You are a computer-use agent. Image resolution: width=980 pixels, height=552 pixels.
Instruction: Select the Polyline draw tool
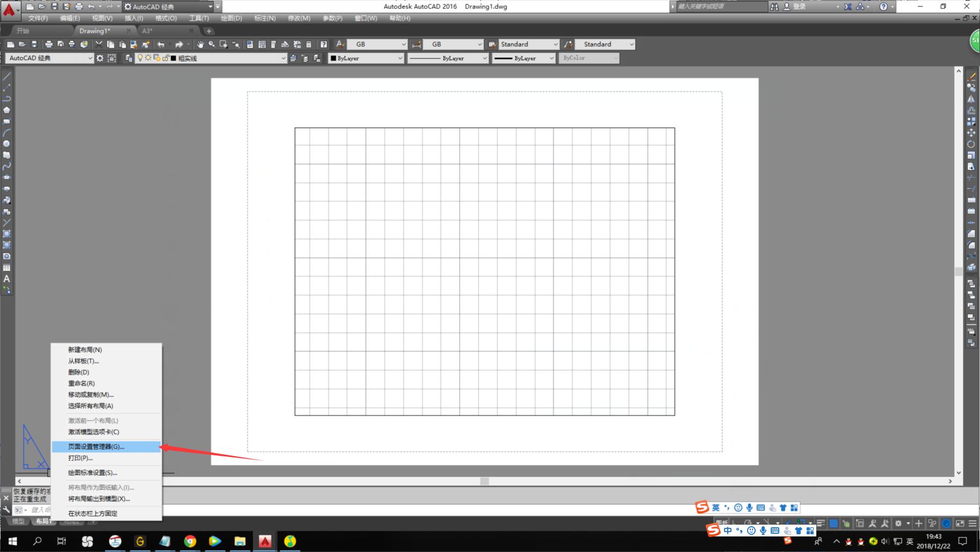click(6, 99)
